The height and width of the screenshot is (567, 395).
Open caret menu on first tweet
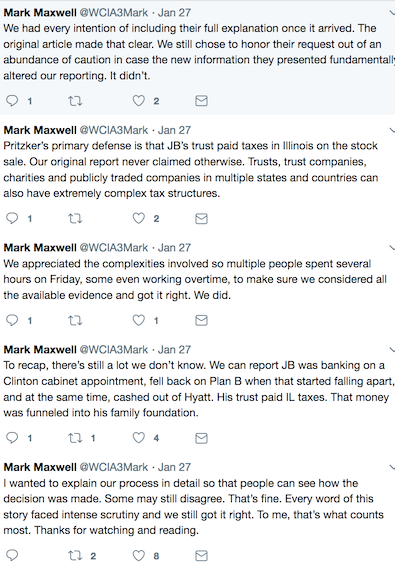[392, 13]
